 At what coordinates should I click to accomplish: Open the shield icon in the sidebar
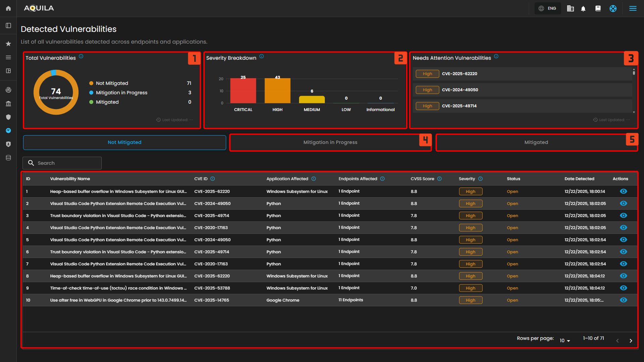[8, 117]
